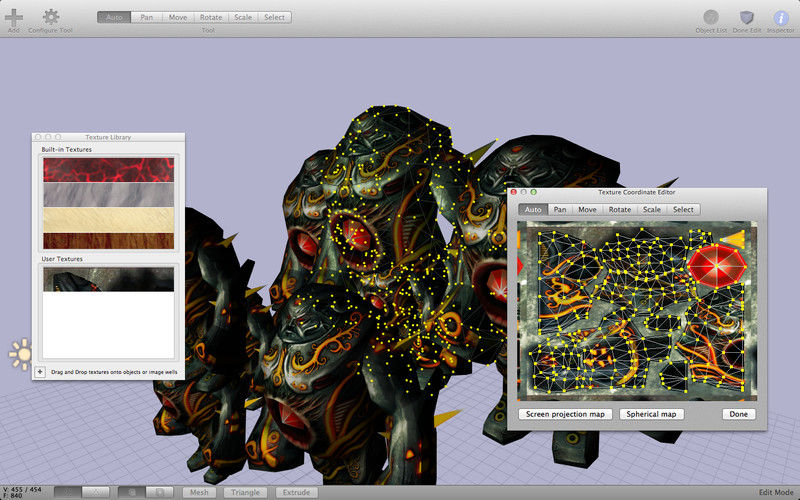The height and width of the screenshot is (500, 800).
Task: Select Scale in Texture Coordinate Editor
Action: click(x=652, y=210)
